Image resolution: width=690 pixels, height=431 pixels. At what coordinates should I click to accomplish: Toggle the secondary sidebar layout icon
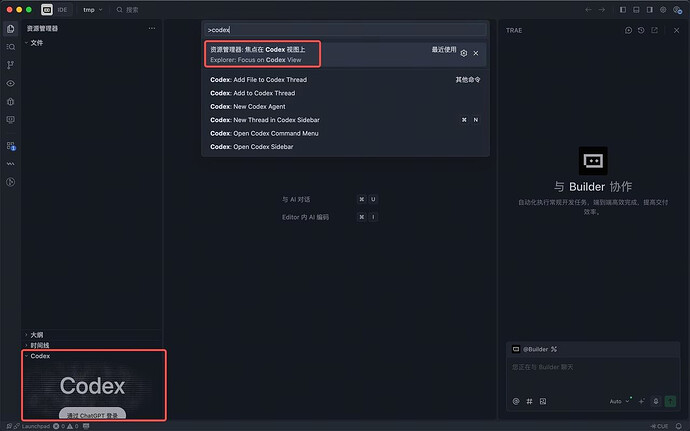tap(650, 10)
